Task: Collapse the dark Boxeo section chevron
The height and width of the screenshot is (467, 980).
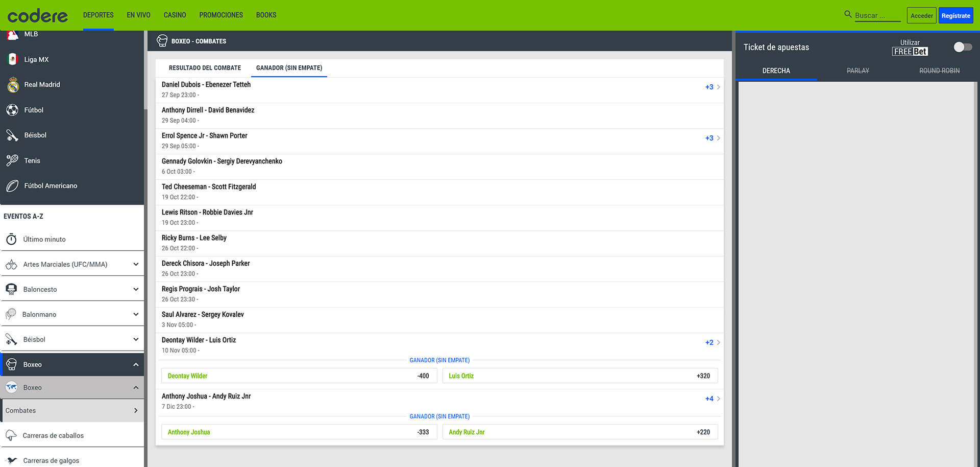Action: (x=136, y=364)
